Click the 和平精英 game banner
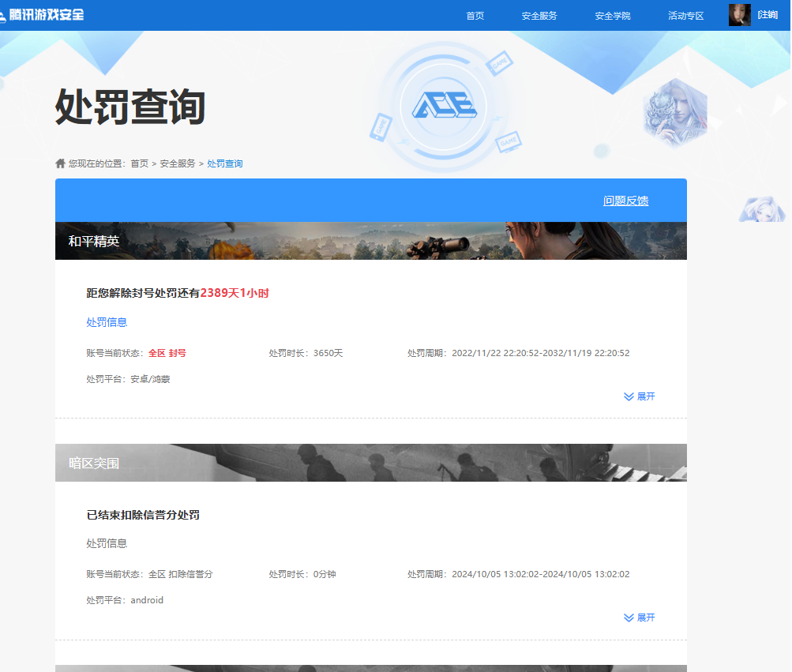The height and width of the screenshot is (672, 792). click(x=371, y=241)
